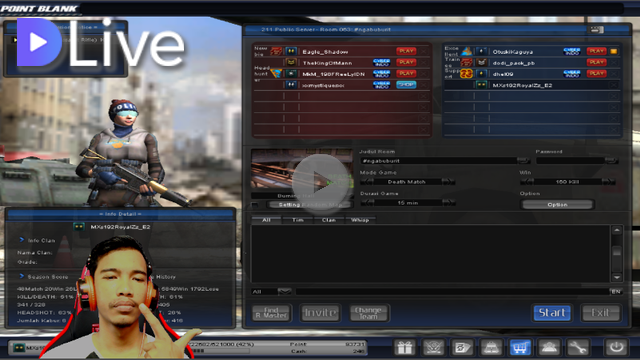
Task: Click dodi_pack_pb's rank badge icon
Action: (482, 62)
